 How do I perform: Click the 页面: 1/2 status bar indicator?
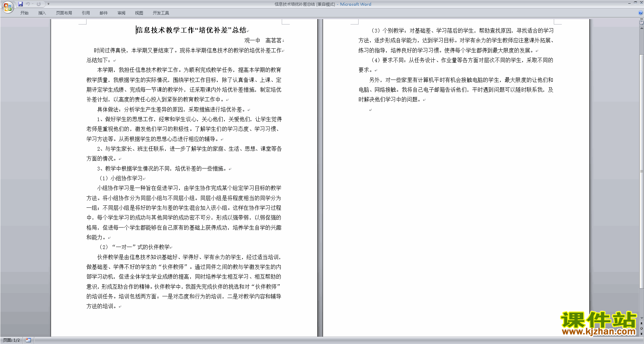[x=11, y=340]
